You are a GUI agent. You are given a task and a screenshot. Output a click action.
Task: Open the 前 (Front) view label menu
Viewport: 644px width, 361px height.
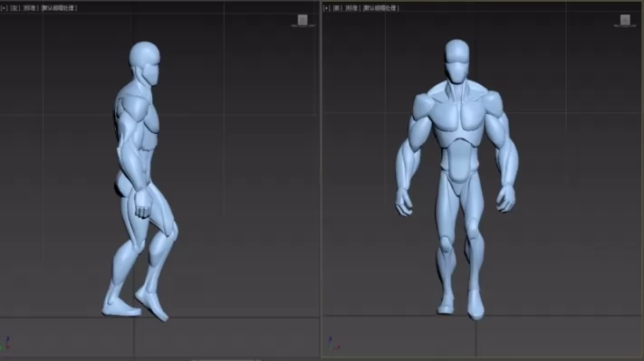pyautogui.click(x=337, y=8)
